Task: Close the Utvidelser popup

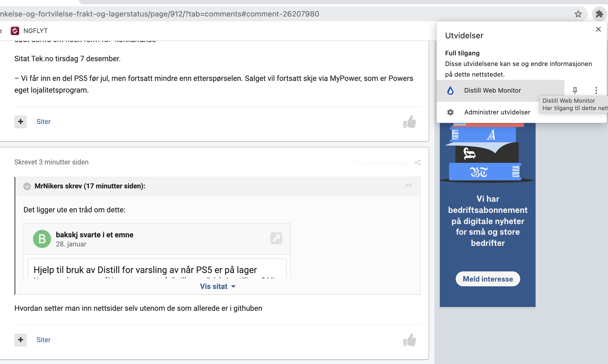Action: pos(598,29)
